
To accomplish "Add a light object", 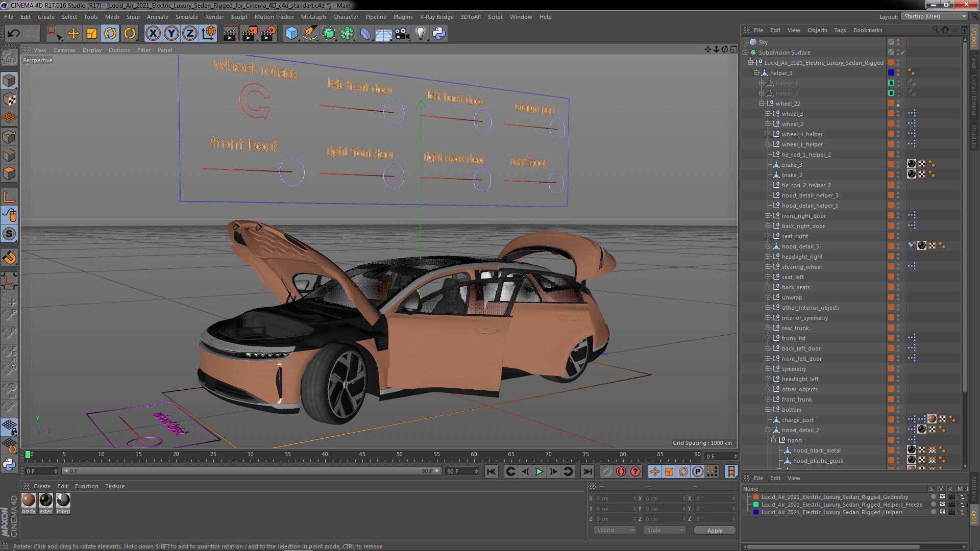I will click(420, 34).
